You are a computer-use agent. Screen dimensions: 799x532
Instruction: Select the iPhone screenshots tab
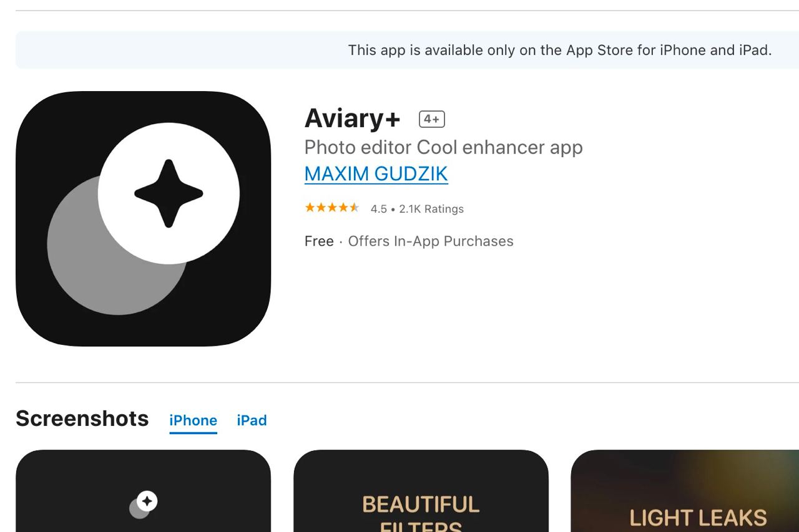coord(193,420)
